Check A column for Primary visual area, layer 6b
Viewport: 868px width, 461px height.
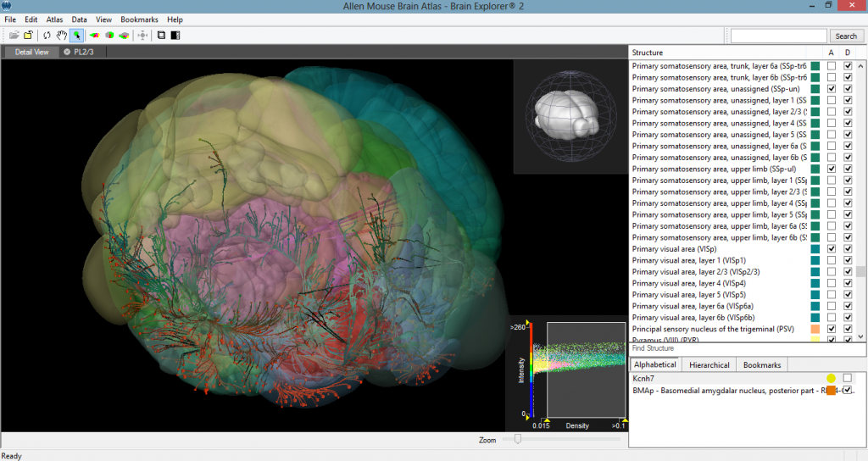click(832, 318)
